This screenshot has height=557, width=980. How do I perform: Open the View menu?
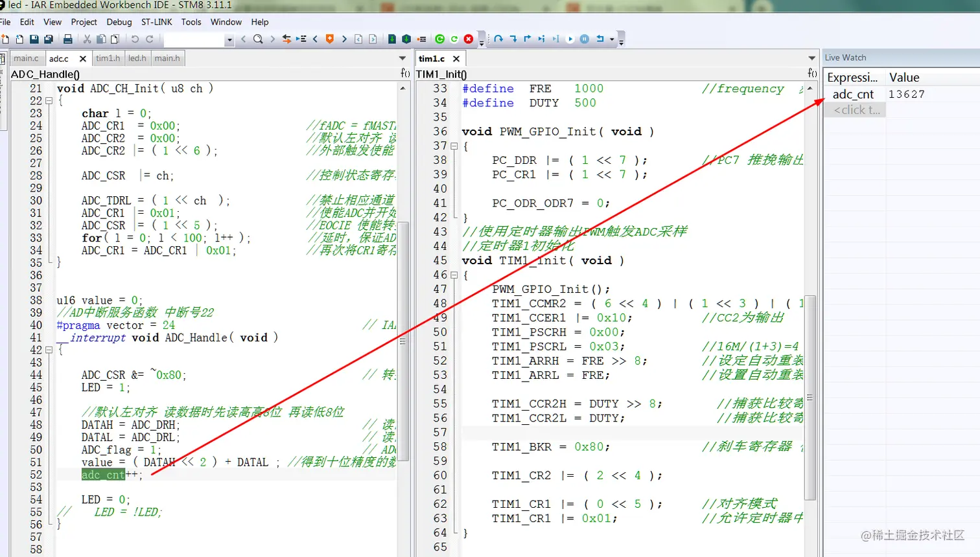[52, 21]
